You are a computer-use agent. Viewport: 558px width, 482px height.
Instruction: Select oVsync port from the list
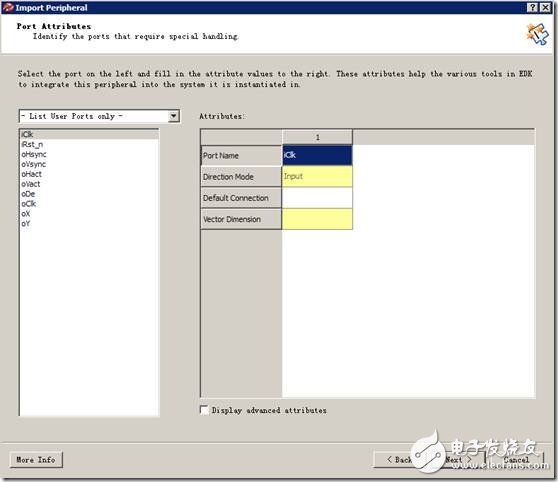(89, 164)
